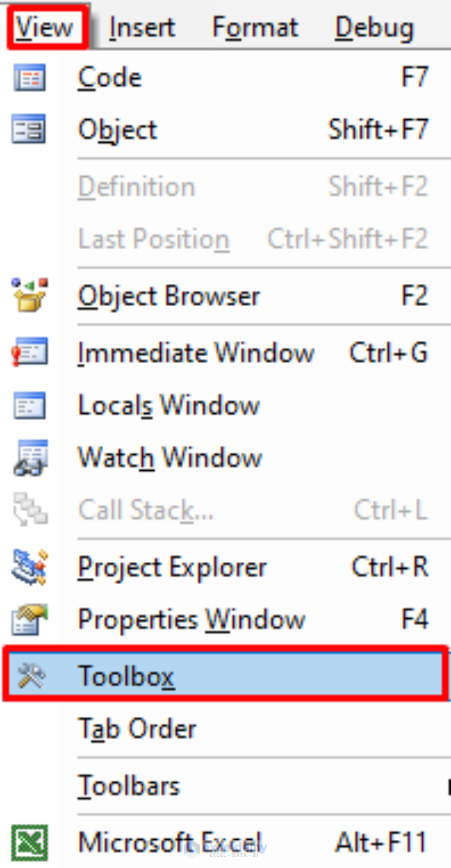Open Project Explorer using its icon

tap(28, 566)
